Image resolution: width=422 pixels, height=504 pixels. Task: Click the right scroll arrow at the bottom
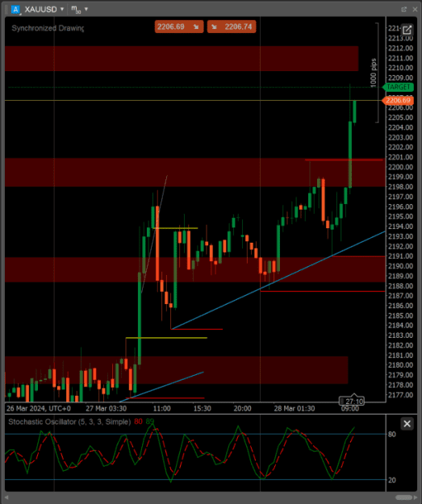point(416,498)
